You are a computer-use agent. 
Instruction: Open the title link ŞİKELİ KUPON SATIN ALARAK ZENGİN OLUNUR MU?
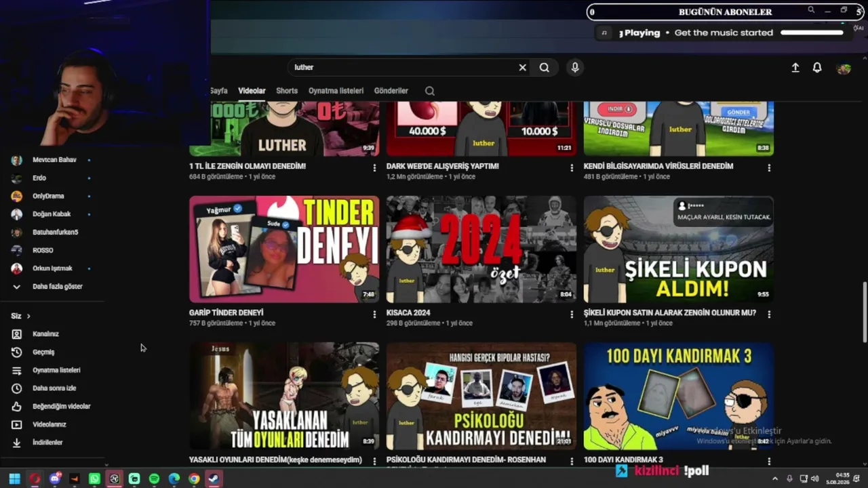(670, 313)
